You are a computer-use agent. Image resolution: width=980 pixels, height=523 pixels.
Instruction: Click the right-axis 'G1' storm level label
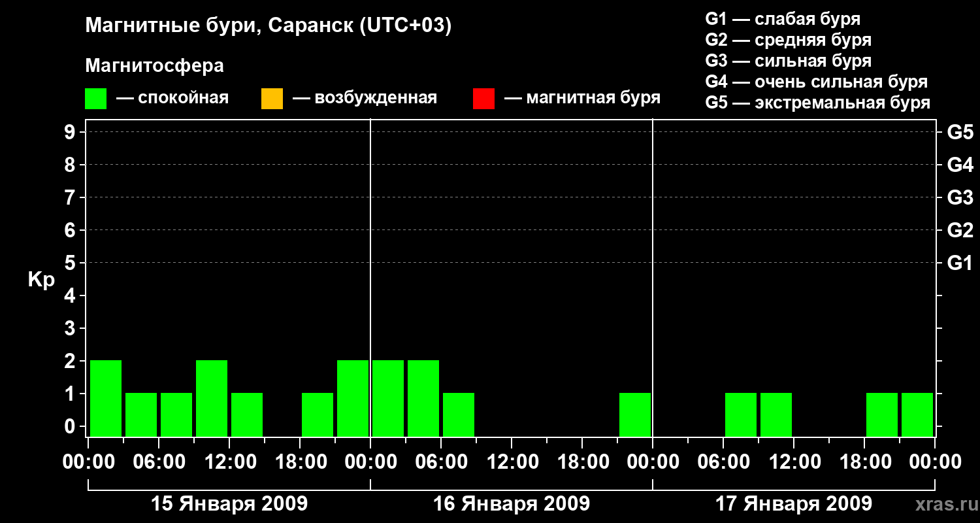coord(960,263)
